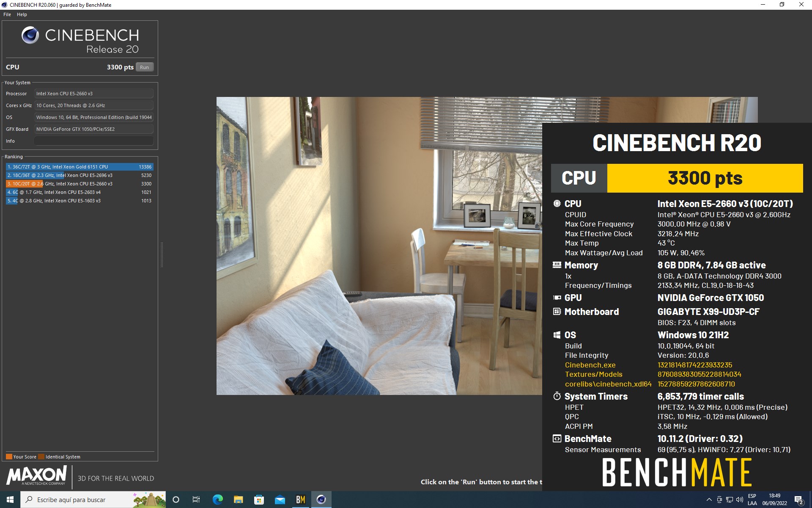The image size is (812, 508).
Task: Click the Sensor Measurements value text
Action: (x=724, y=450)
